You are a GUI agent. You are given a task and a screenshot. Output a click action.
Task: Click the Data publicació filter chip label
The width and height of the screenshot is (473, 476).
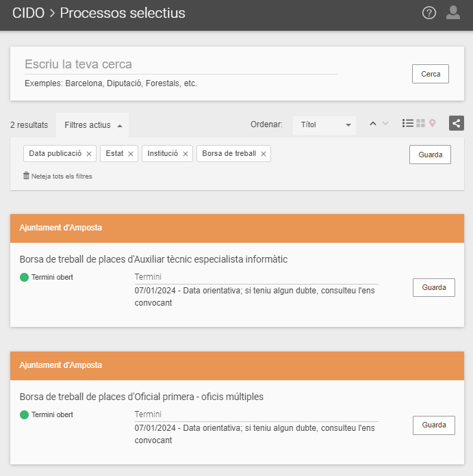click(x=55, y=153)
